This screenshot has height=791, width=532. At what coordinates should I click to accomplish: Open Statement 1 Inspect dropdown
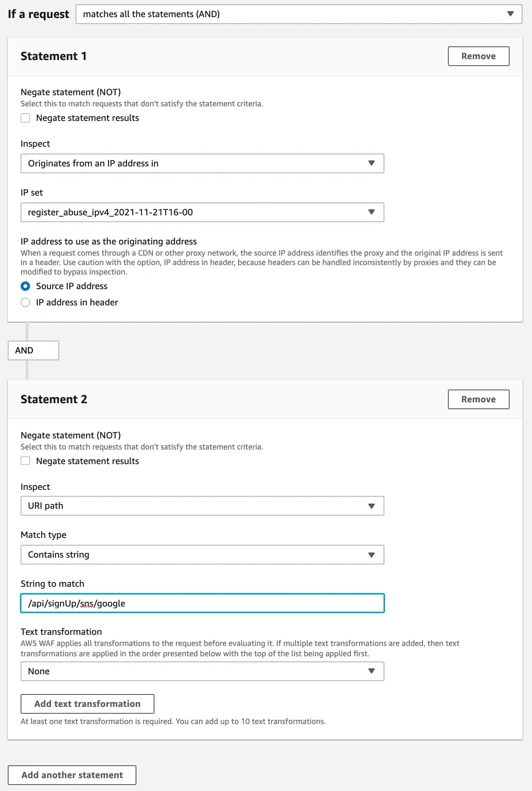pos(202,163)
